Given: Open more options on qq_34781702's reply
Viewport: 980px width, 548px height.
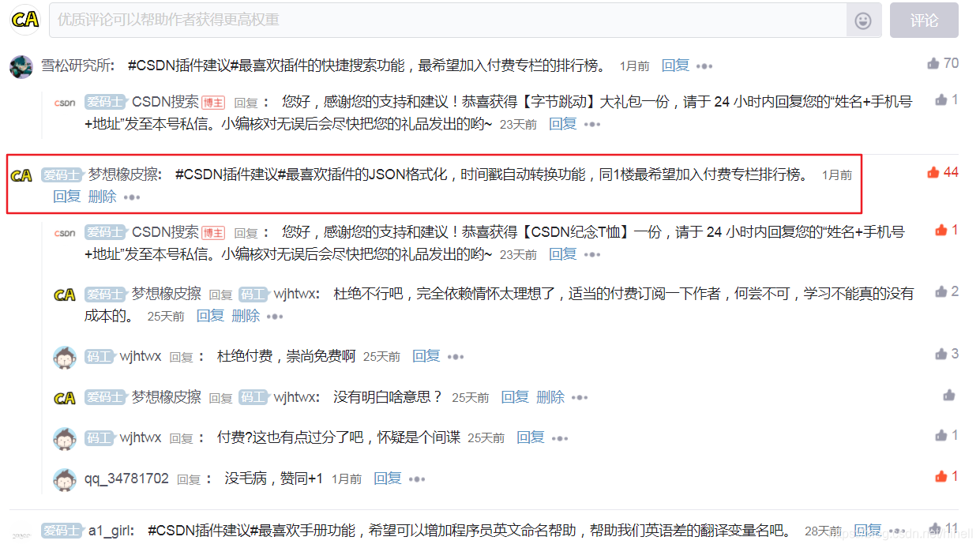Looking at the screenshot, I should click(x=417, y=478).
